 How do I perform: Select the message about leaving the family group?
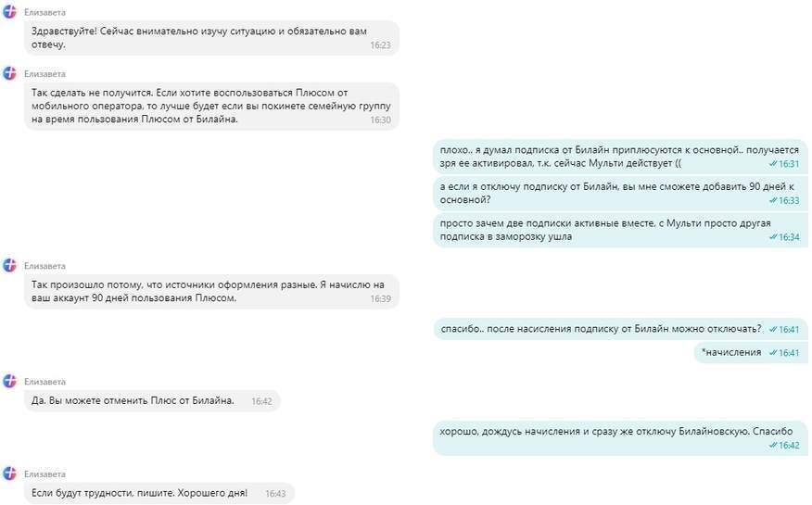[x=211, y=106]
